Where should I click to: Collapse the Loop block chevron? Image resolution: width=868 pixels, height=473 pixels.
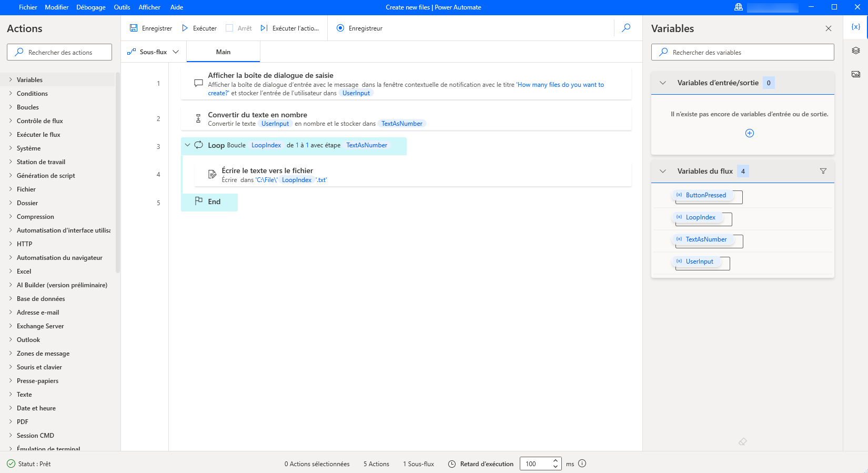187,145
